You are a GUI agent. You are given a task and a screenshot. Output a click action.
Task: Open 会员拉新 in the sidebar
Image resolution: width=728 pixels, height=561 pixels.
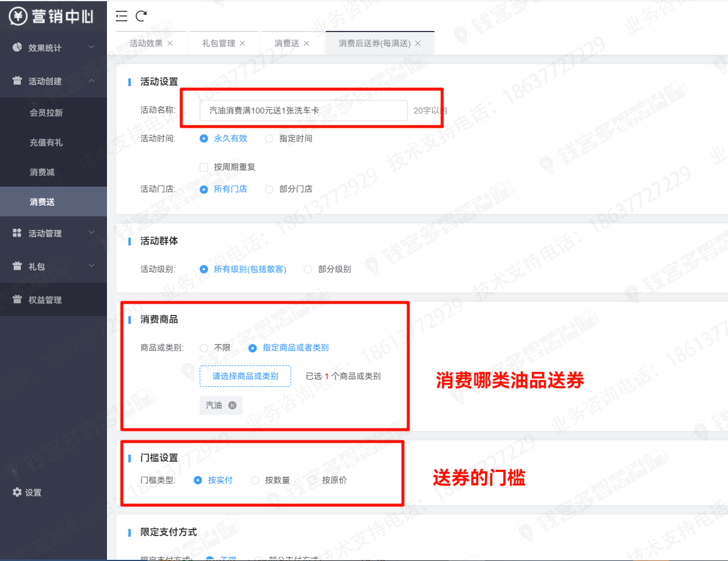46,113
